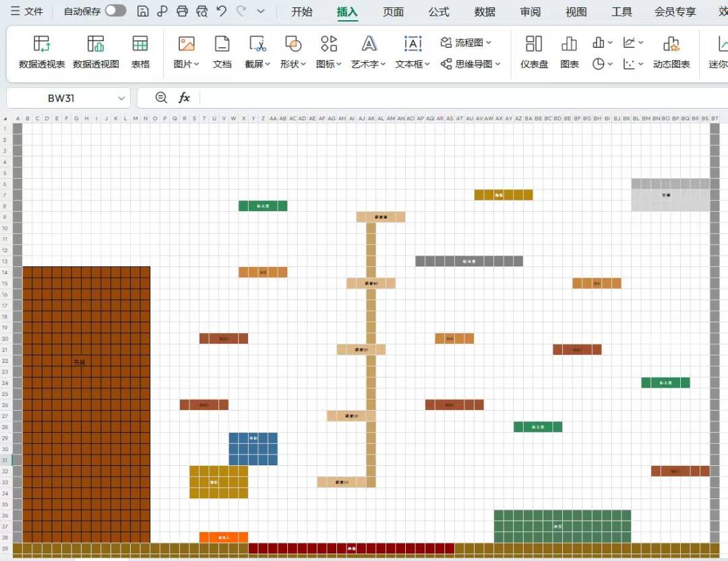Click the 文本框 text box icon
This screenshot has height=561, width=728.
coord(413,44)
